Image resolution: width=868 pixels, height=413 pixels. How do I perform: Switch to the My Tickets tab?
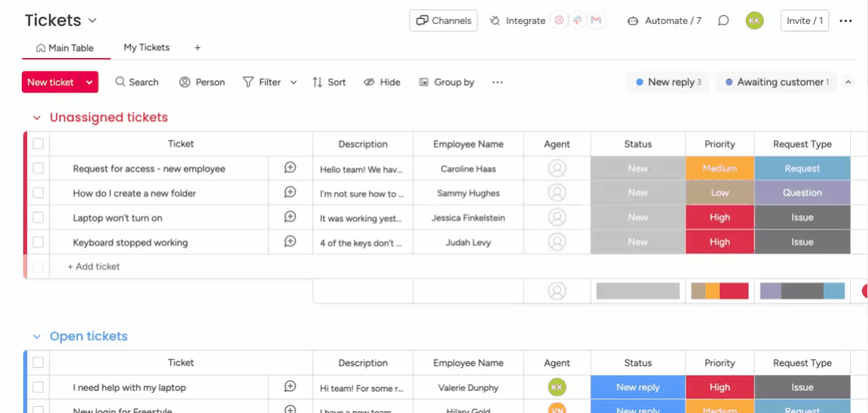point(146,48)
